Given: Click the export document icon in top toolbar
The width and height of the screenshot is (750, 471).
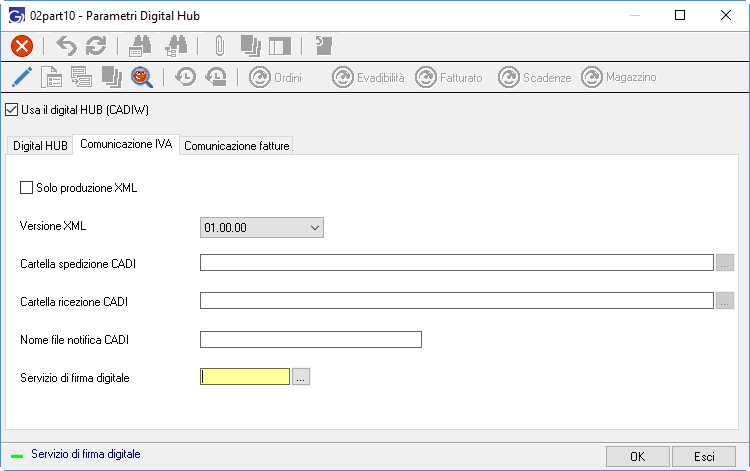Looking at the screenshot, I should pos(324,46).
